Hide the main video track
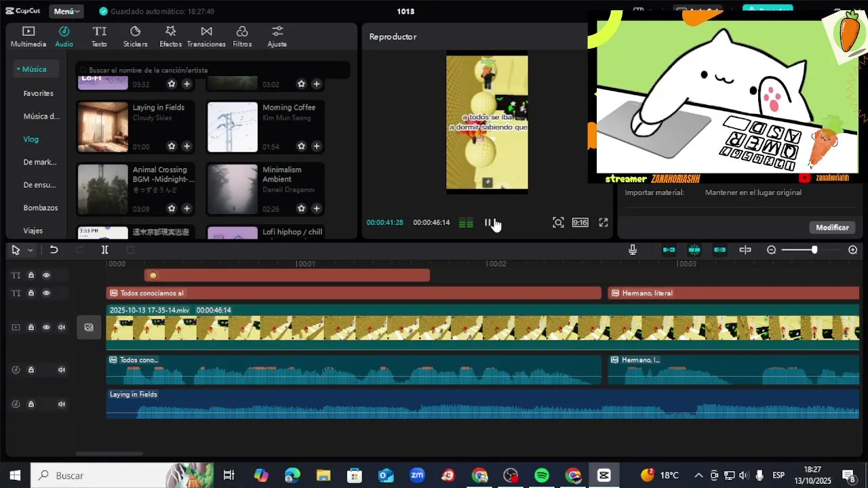868x488 pixels. (x=46, y=327)
